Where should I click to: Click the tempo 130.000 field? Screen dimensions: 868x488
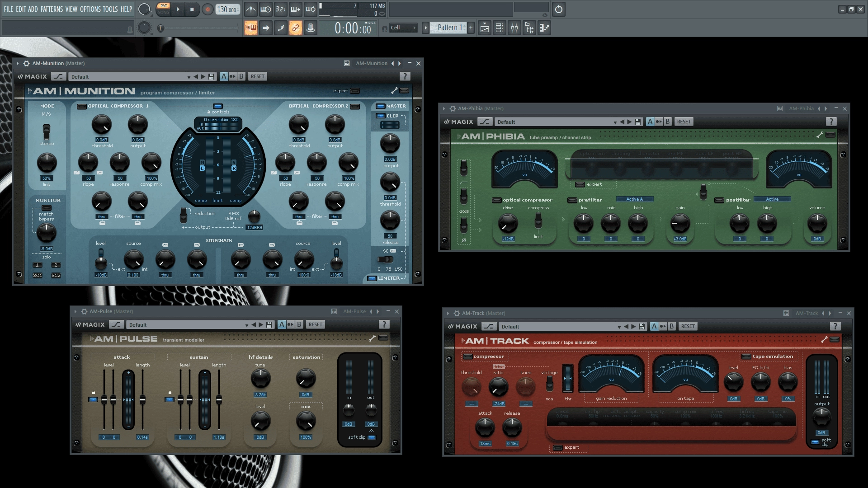pos(227,9)
